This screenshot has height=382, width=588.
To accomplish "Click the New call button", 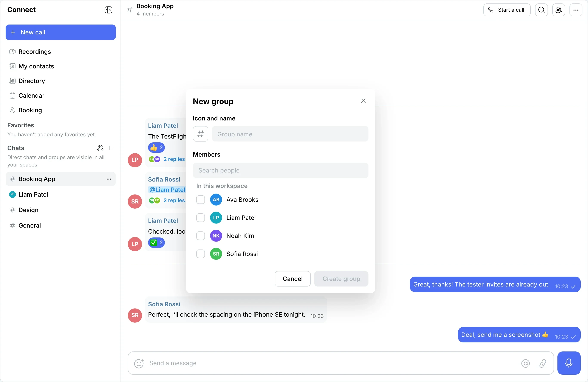I will pos(60,32).
